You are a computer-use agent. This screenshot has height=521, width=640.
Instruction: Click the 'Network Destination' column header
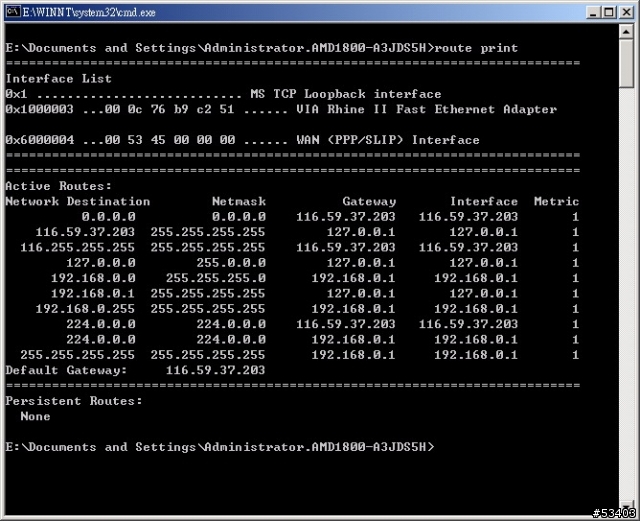78,202
